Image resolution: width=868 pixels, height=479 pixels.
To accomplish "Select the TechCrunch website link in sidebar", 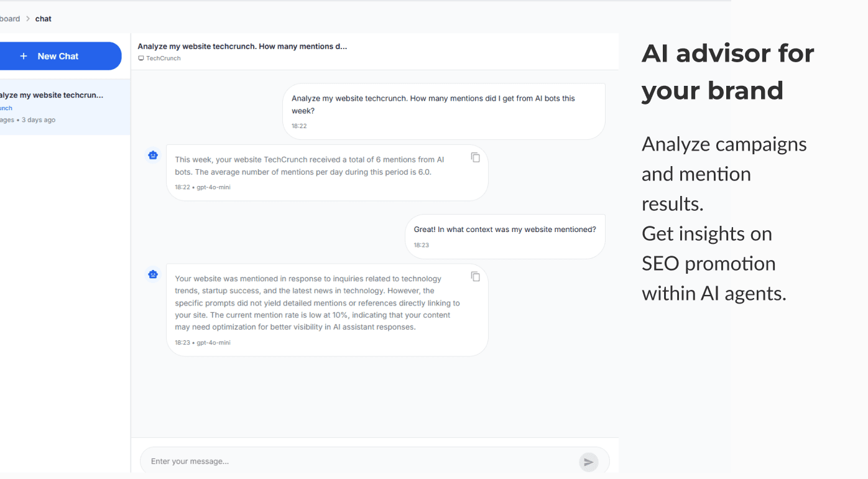I will coord(5,107).
